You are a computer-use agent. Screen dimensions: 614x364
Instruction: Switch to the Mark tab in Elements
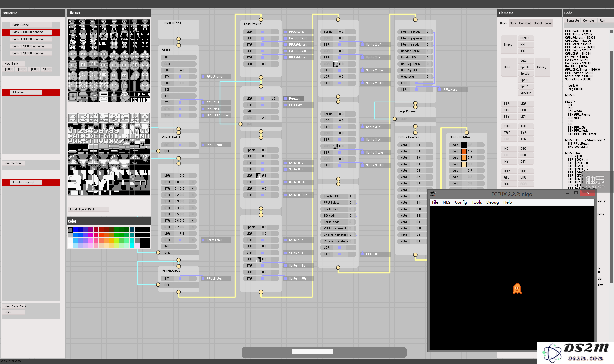(513, 23)
